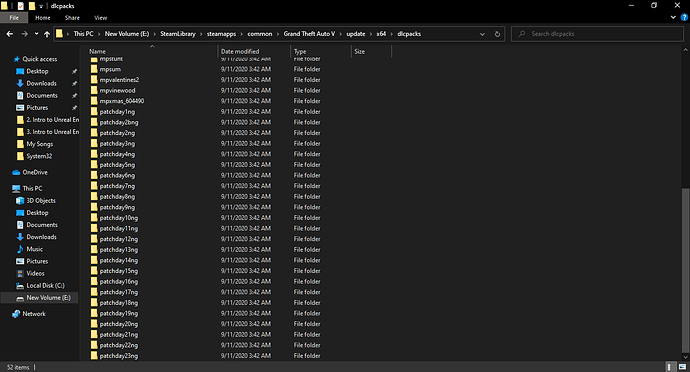Open Local Disk (C:) drive
Image resolution: width=690 pixels, height=372 pixels.
click(x=45, y=286)
